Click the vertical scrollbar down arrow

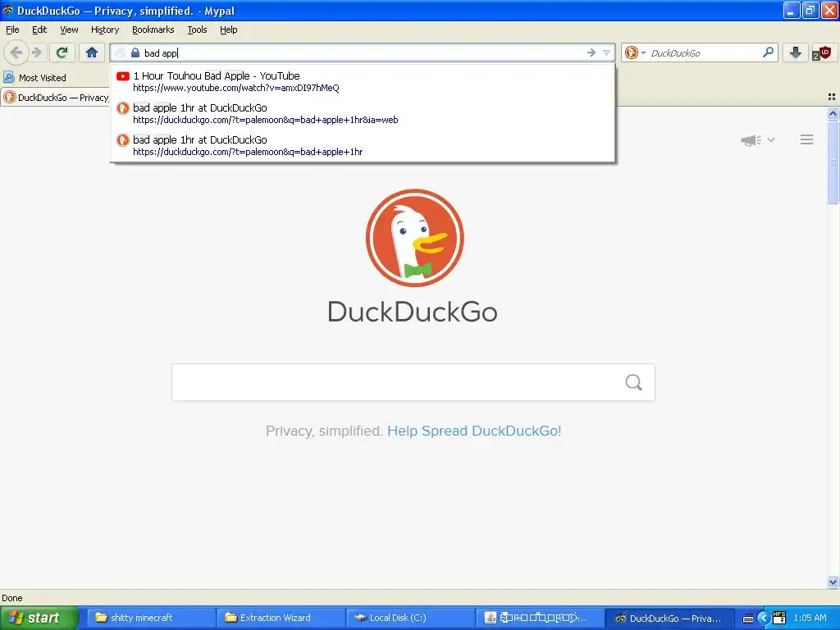click(x=833, y=582)
